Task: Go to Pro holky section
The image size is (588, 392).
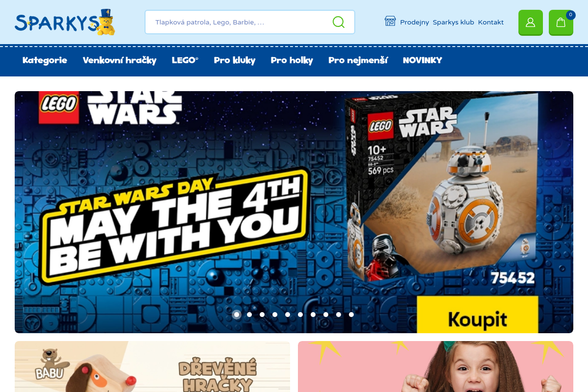Action: (292, 60)
